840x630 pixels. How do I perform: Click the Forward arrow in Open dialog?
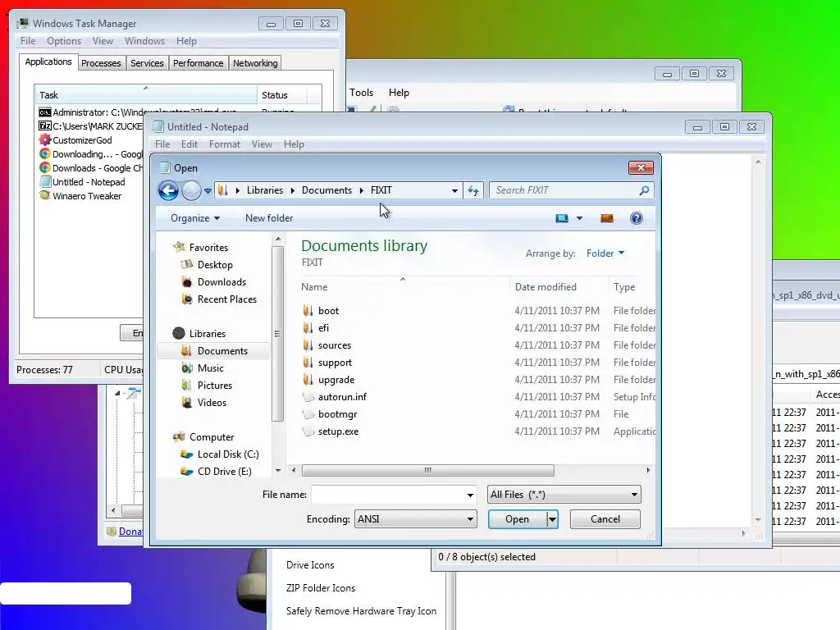coord(191,190)
